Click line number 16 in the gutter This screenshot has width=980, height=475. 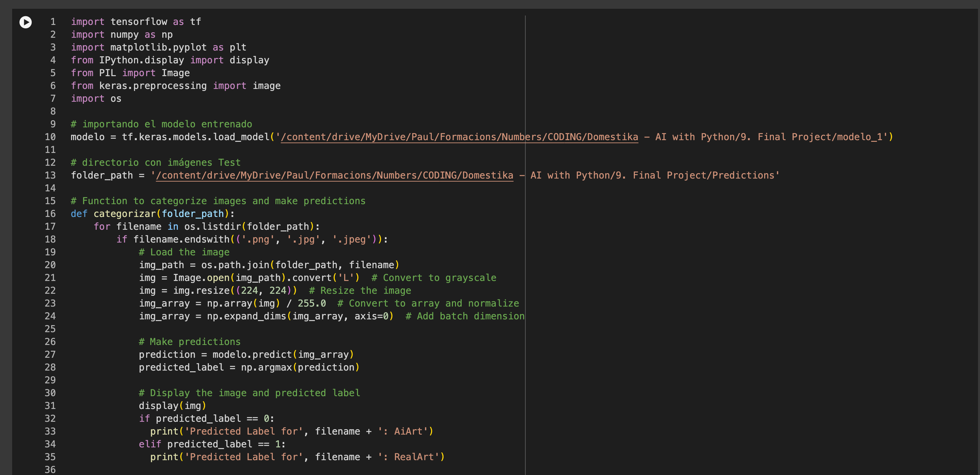point(50,214)
